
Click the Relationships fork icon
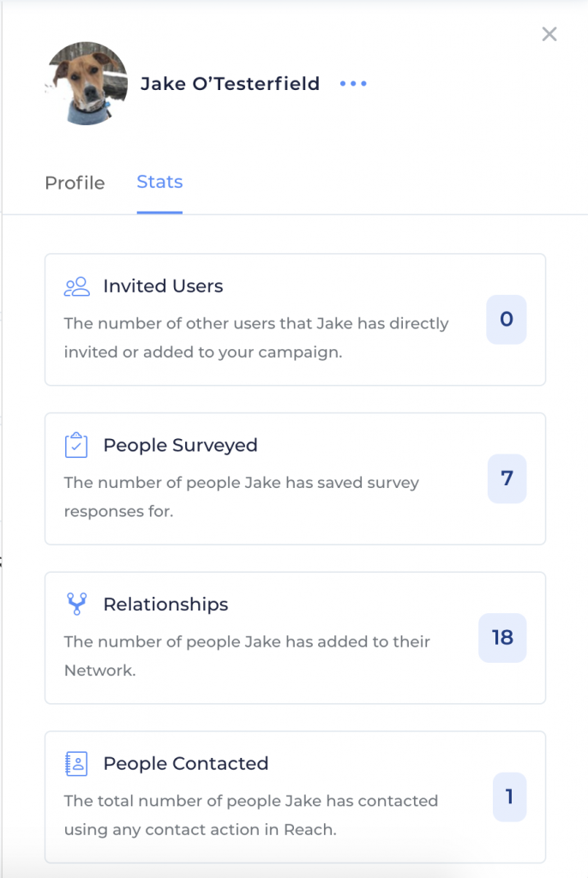click(x=77, y=604)
